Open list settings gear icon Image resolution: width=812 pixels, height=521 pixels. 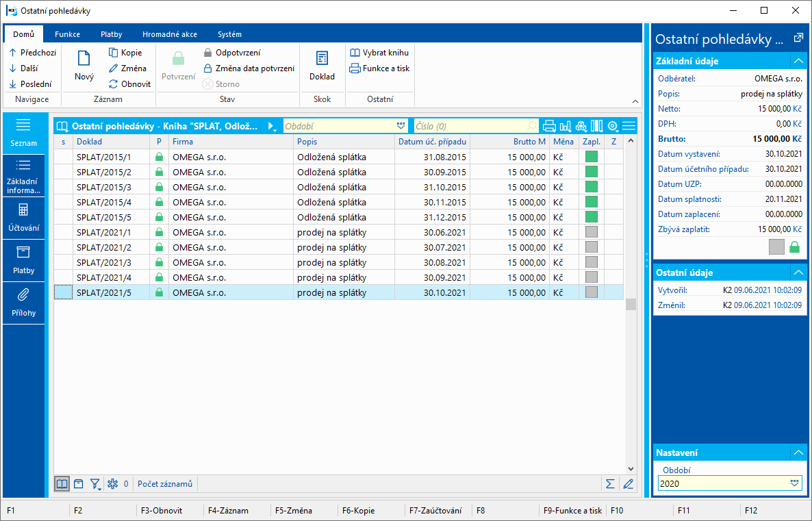tap(613, 126)
